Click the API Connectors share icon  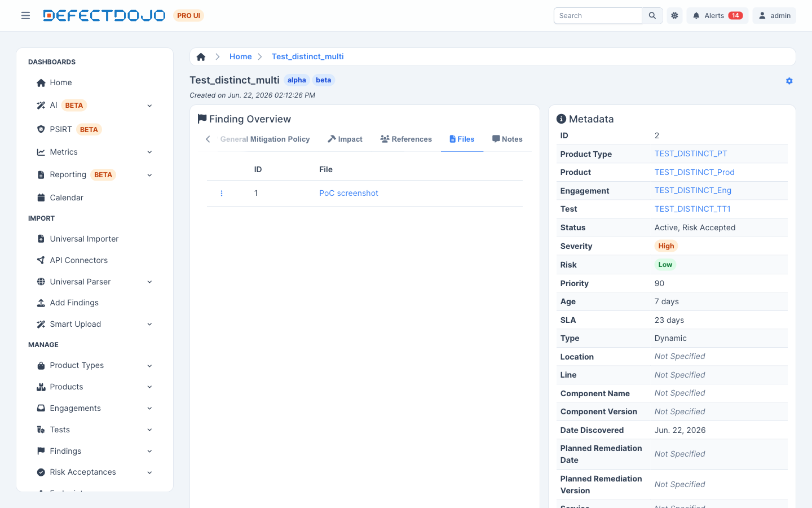coord(41,260)
